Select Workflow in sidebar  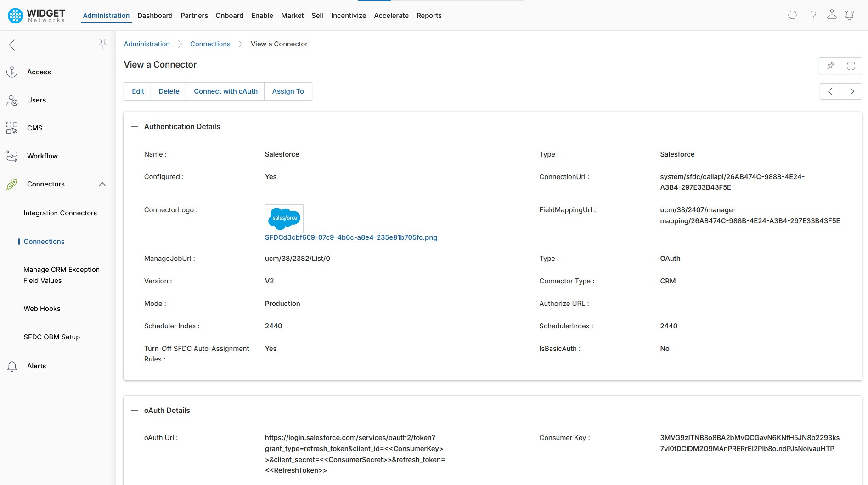coord(42,156)
